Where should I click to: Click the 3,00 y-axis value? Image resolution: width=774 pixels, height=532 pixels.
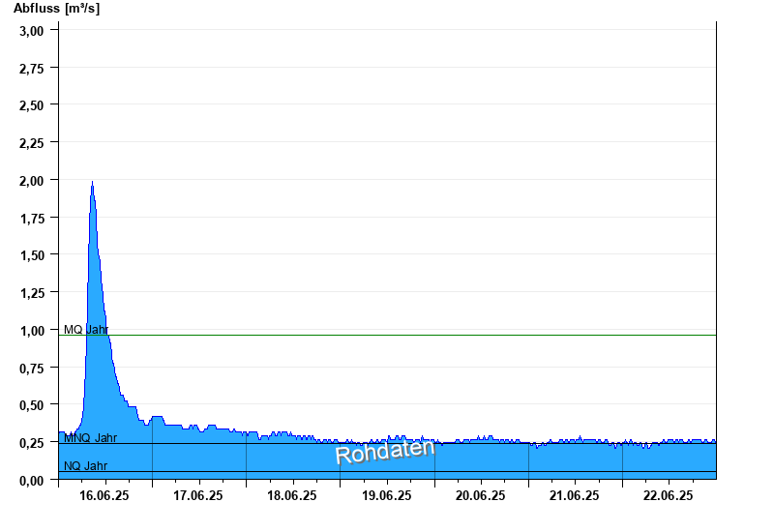pos(32,31)
